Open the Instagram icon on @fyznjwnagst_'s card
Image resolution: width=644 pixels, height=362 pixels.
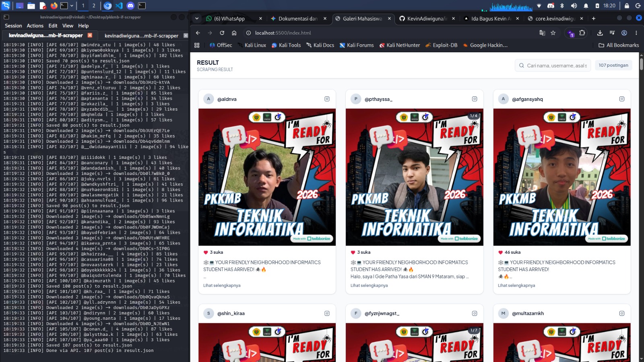(x=475, y=313)
